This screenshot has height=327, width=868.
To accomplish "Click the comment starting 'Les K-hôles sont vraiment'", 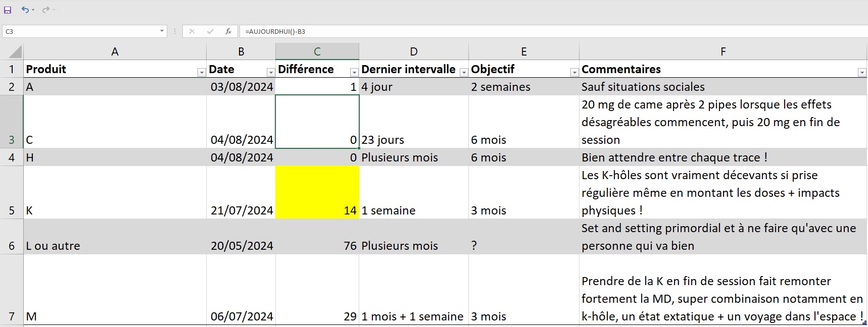I will (x=723, y=192).
